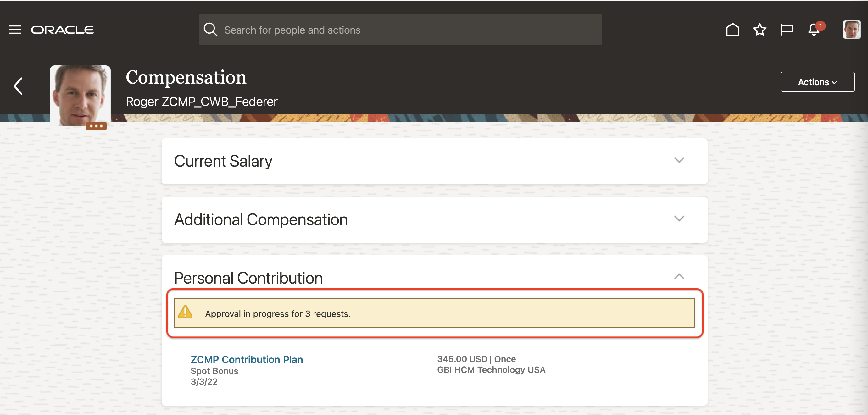The image size is (868, 415).
Task: Click Roger Federer's profile photo
Action: pos(80,94)
